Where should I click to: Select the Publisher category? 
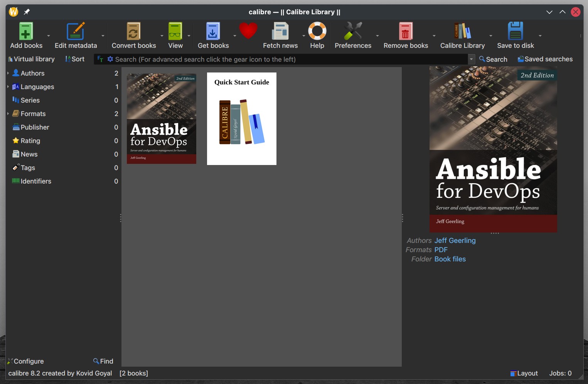tap(35, 127)
